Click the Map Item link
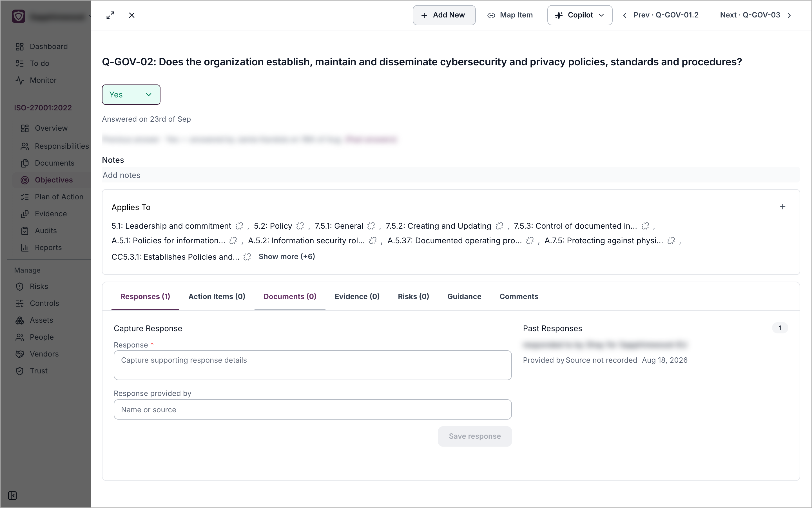 tap(510, 15)
